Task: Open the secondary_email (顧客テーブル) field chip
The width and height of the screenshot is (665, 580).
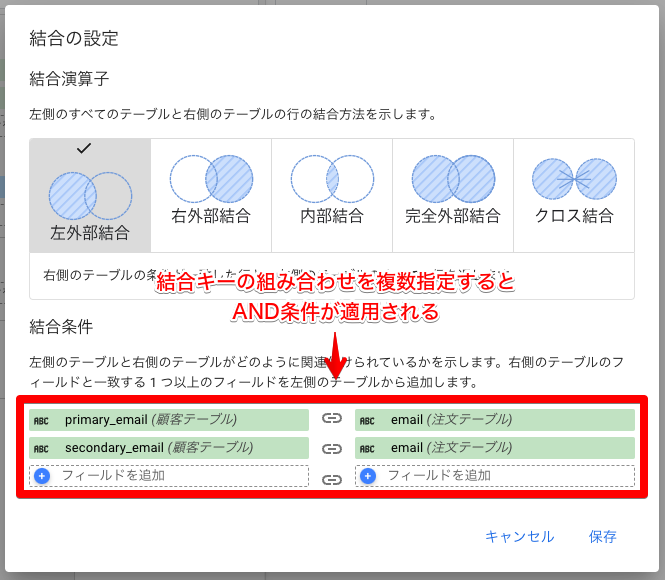Action: coord(169,448)
